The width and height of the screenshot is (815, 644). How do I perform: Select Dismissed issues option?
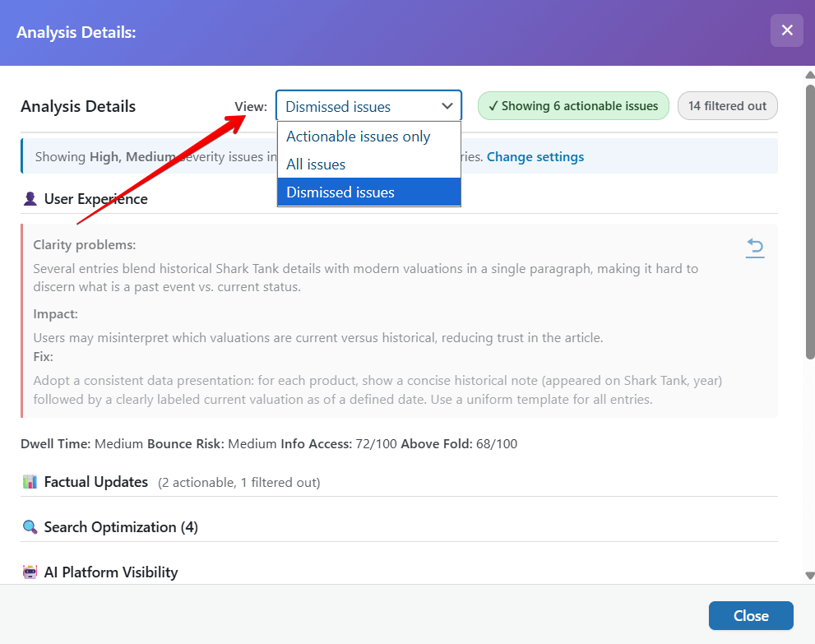[340, 192]
